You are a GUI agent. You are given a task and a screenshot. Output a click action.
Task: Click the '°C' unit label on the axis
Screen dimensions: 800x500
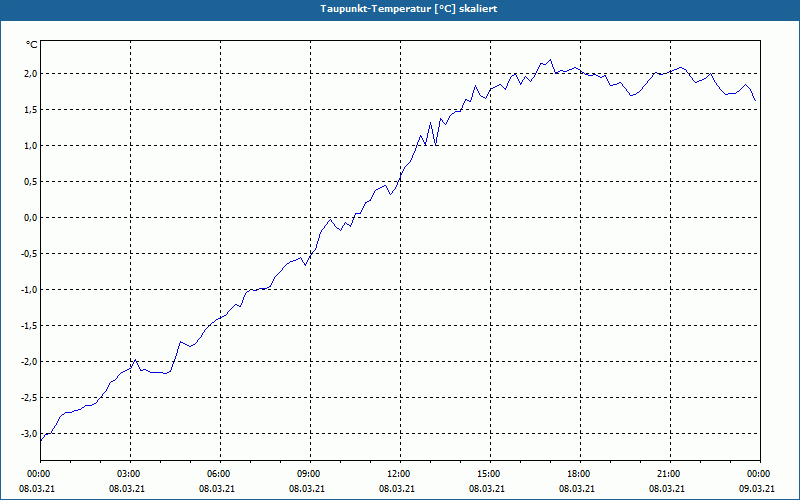coord(31,45)
